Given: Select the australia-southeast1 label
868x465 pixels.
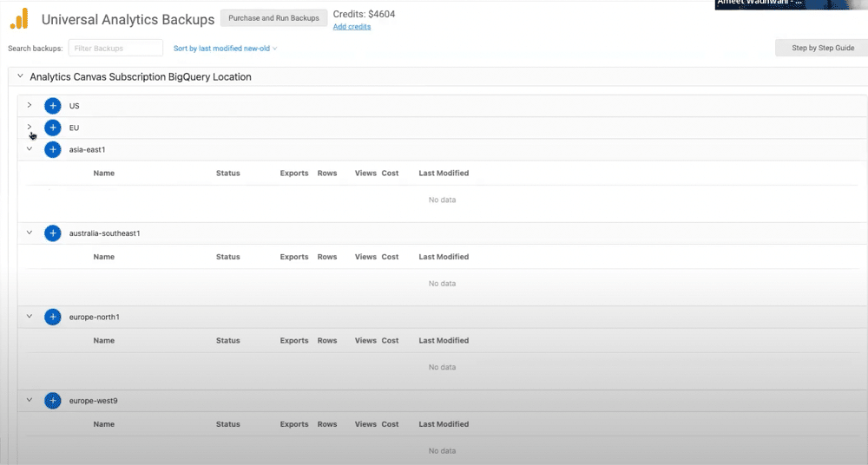Looking at the screenshot, I should [105, 233].
